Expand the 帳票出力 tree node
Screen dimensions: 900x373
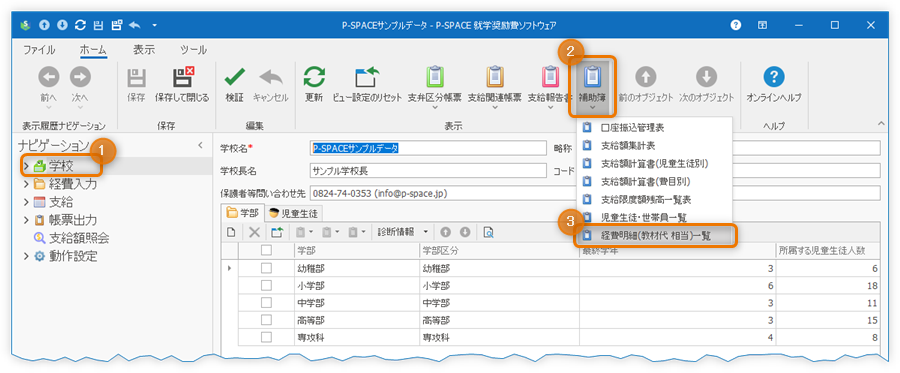pyautogui.click(x=26, y=220)
